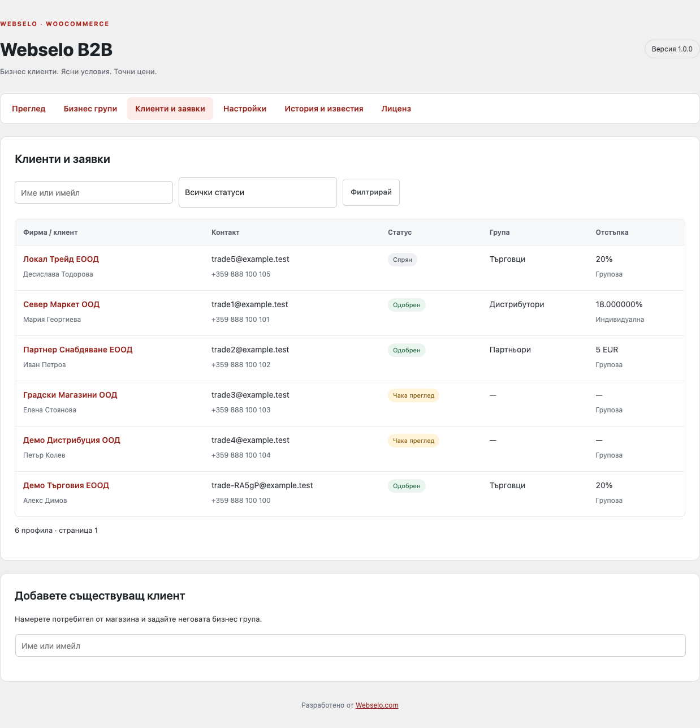Click Търговци group for Демо Търговия ЕООД

coord(507,485)
